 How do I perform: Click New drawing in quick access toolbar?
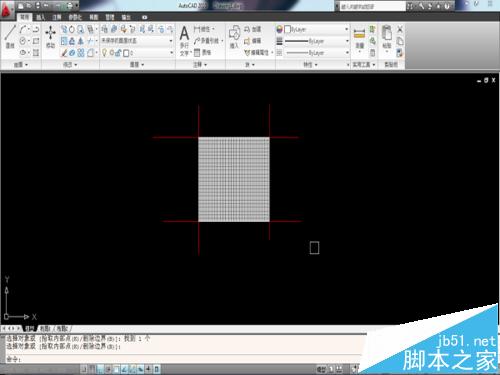click(x=21, y=6)
